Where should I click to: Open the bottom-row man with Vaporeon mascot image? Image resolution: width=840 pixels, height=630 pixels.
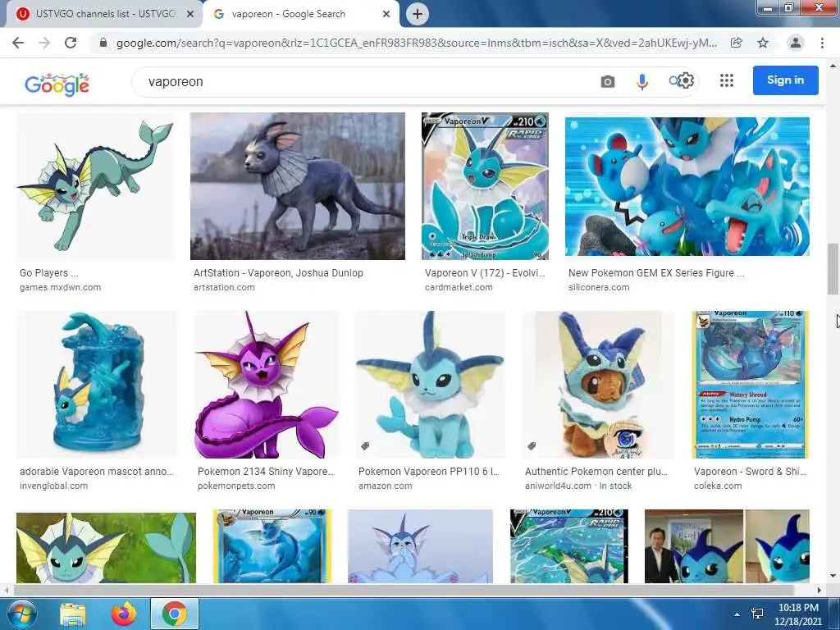click(x=727, y=546)
